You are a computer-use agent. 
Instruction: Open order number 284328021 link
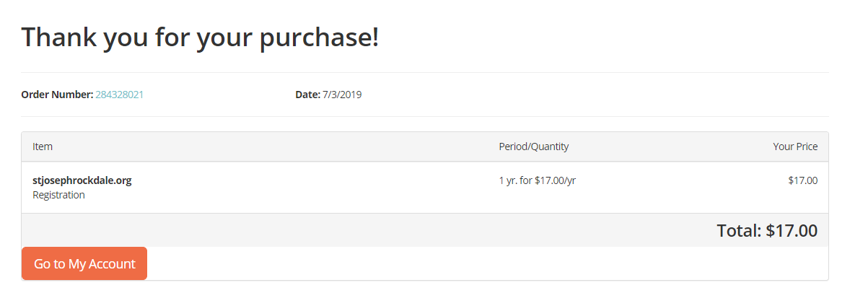tap(120, 95)
